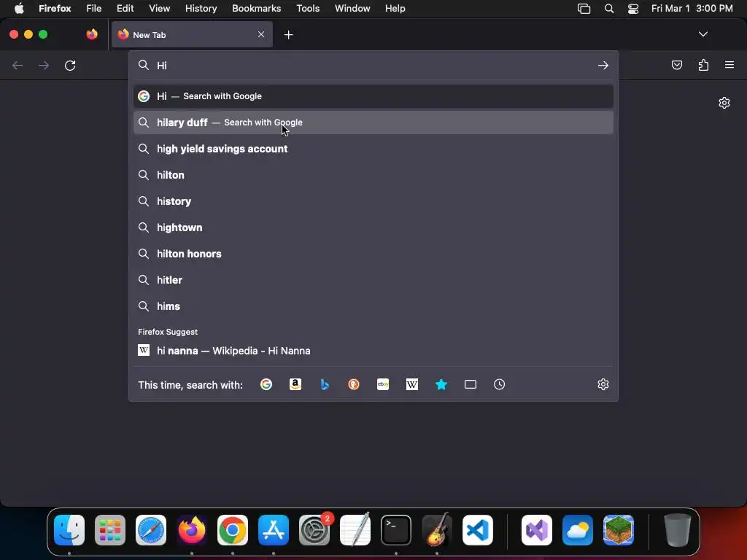This screenshot has width=747, height=560.
Task: Click the date and time display
Action: tap(692, 9)
